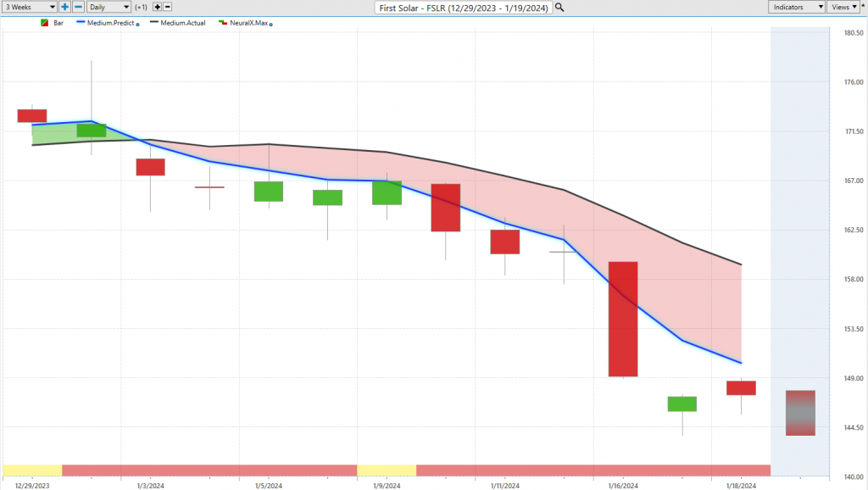Image resolution: width=868 pixels, height=490 pixels.
Task: Click the Medium.Predict blue line legend icon
Action: [x=81, y=23]
